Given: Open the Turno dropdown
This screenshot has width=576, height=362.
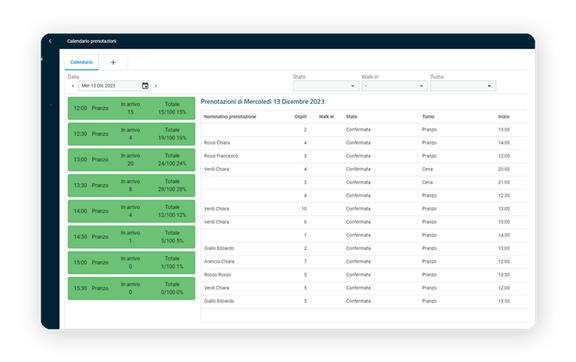Looking at the screenshot, I should coord(463,86).
